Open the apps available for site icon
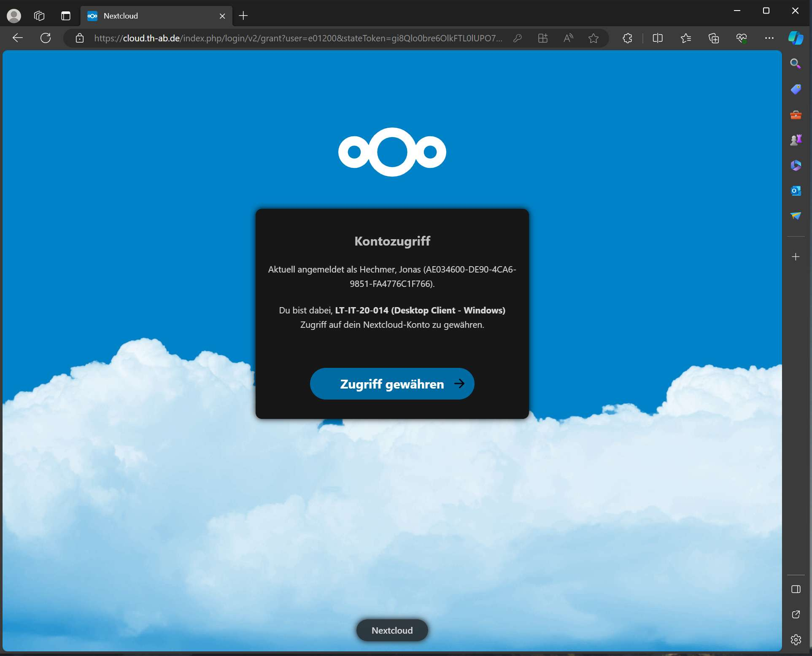The height and width of the screenshot is (656, 812). 543,38
